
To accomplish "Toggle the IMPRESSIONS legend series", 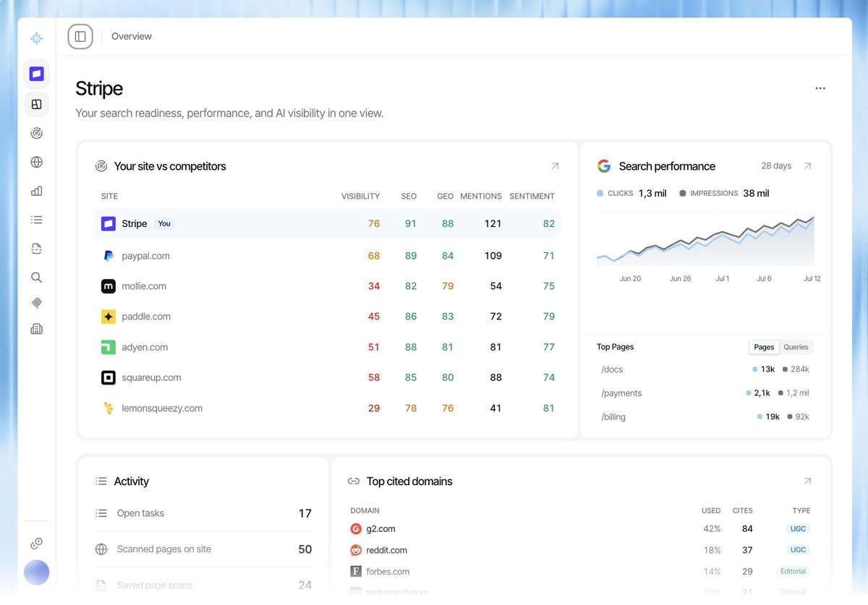I will click(724, 193).
